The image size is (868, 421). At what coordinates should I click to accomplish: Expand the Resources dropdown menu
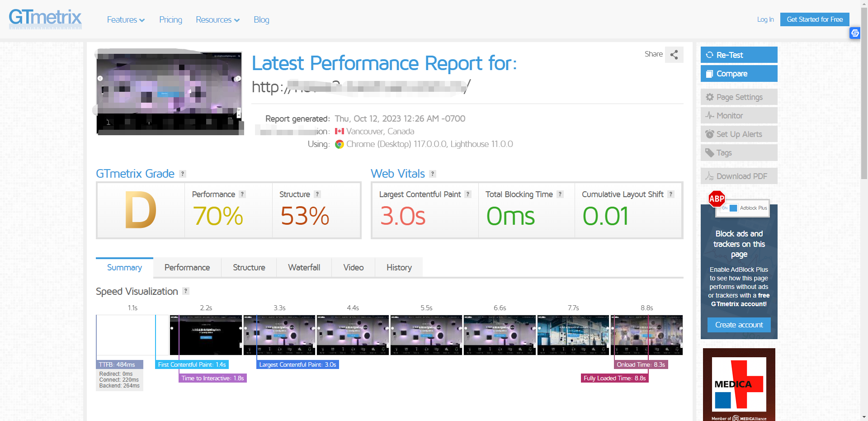(x=217, y=20)
